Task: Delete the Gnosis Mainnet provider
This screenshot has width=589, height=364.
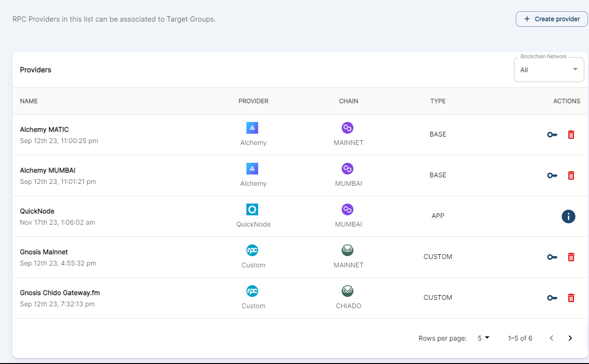Action: [x=571, y=257]
